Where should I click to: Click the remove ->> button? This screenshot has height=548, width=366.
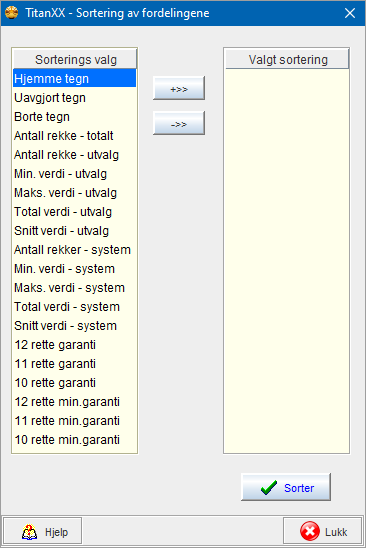tap(179, 123)
